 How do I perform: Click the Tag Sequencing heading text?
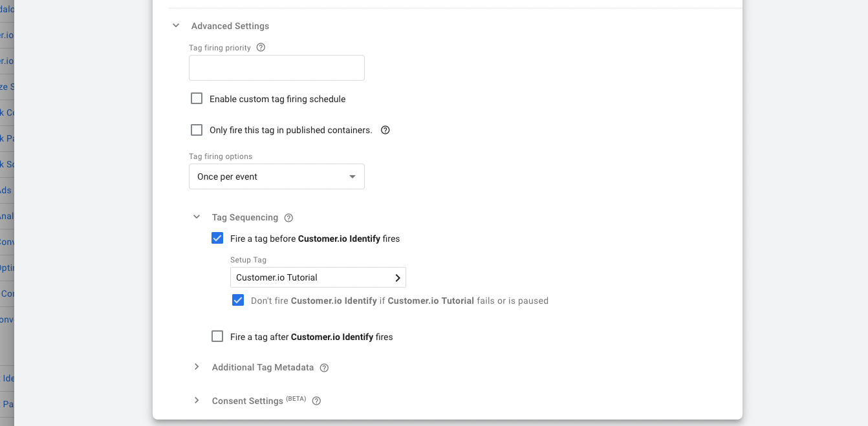[x=245, y=218]
